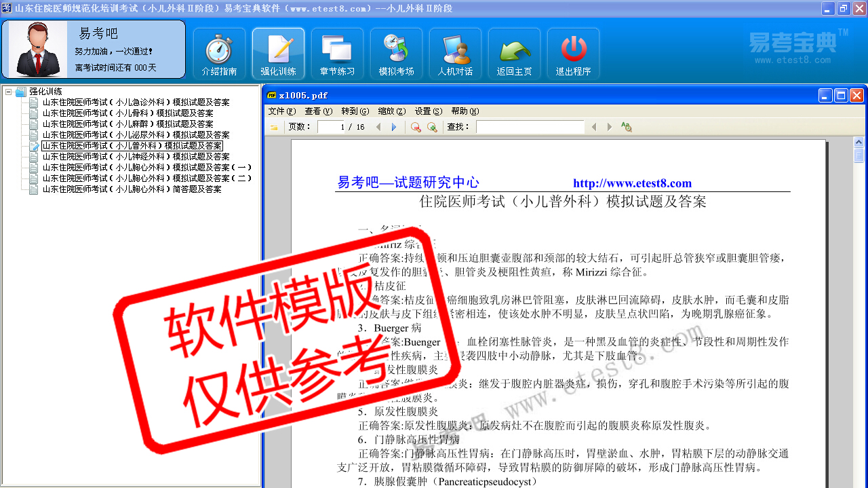Click the zoom in magnifier icon
The image size is (868, 488).
(x=432, y=127)
